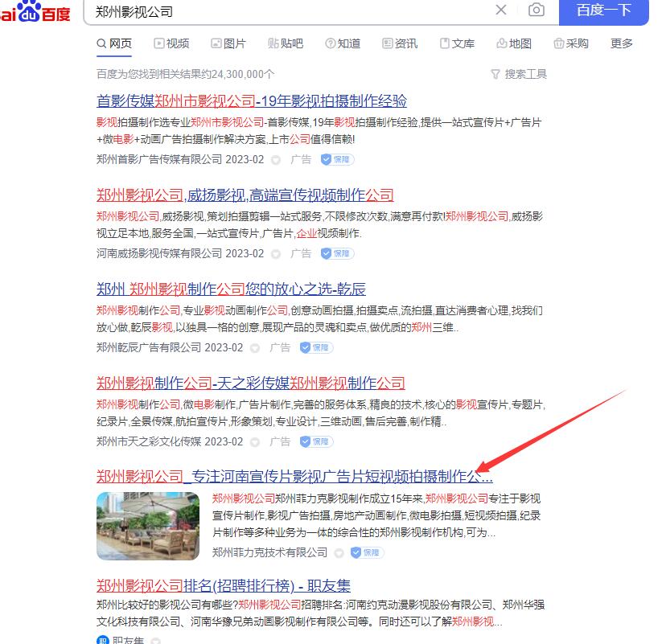
Task: Open 专注河南宣传片影视广告片 result link
Action: 294,476
